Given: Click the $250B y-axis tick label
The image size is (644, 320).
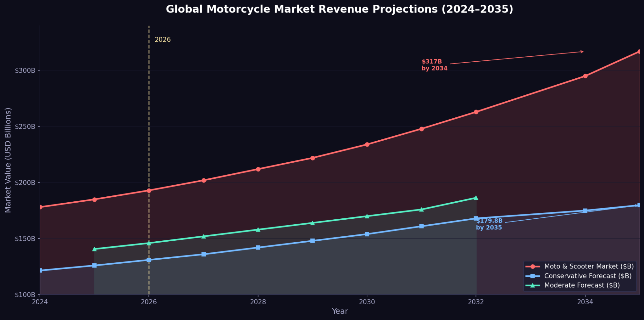Looking at the screenshot, I should (25, 126).
